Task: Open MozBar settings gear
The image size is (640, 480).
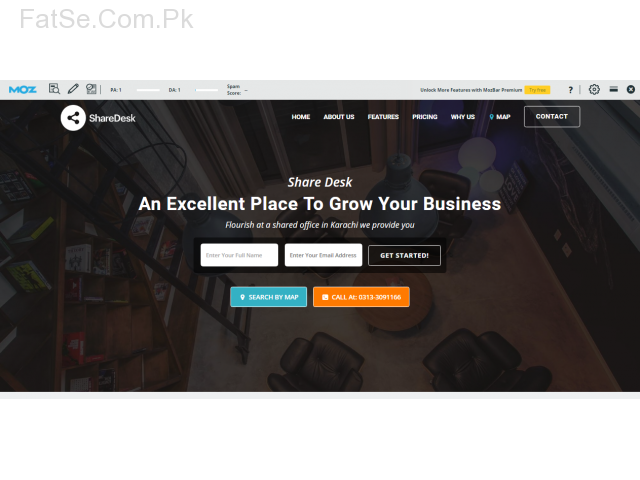Action: [x=594, y=89]
